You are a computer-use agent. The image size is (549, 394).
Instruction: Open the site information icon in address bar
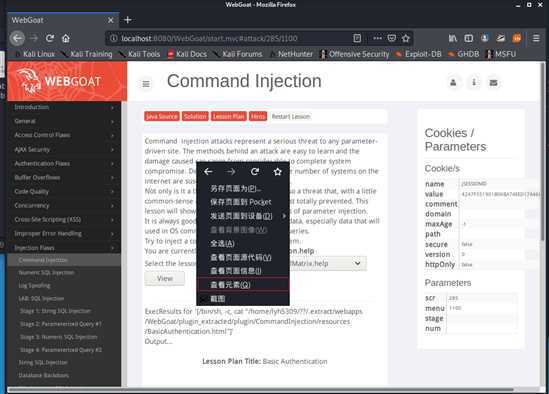pyautogui.click(x=113, y=38)
